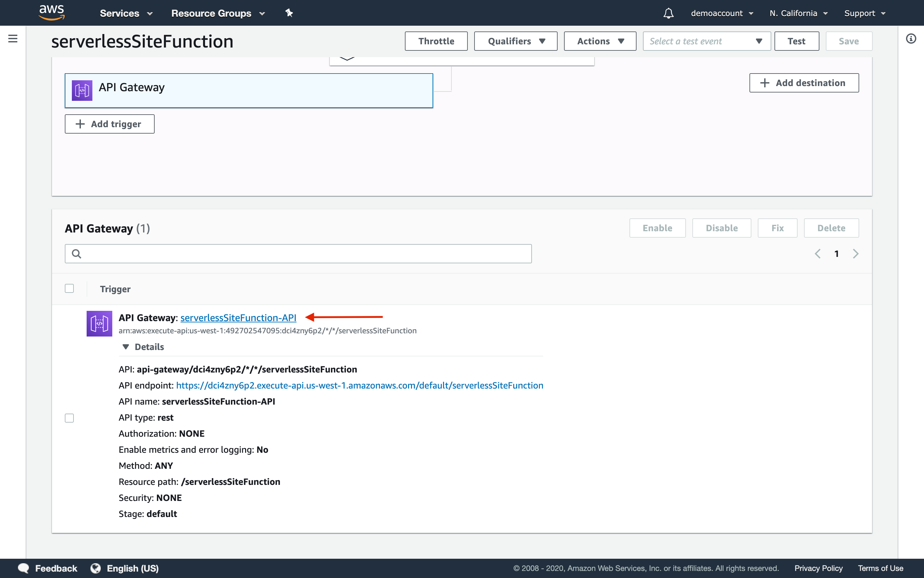Click the Resource path: /serverlessSiteFunction line
The width and height of the screenshot is (924, 578).
199,482
